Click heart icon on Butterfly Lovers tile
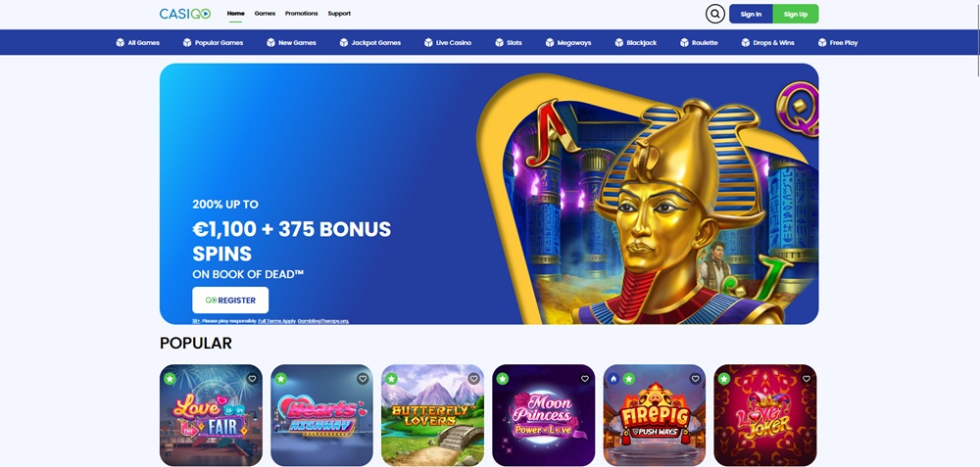The width and height of the screenshot is (980, 467). [x=473, y=378]
